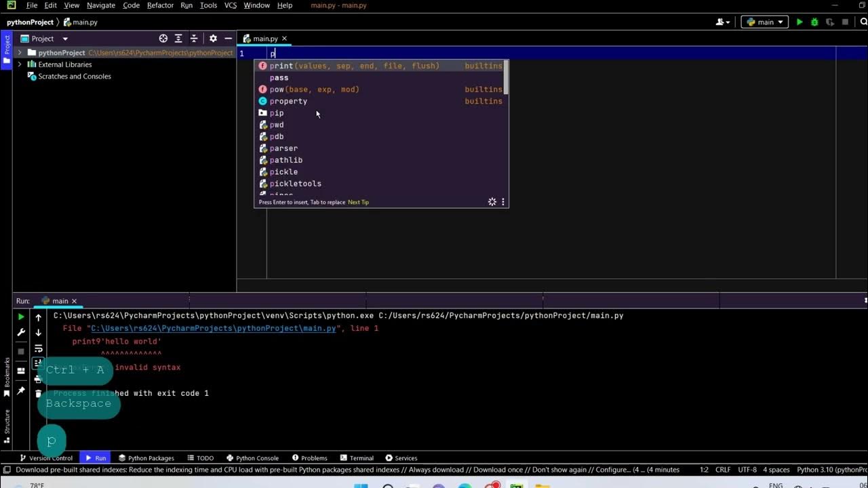Image resolution: width=868 pixels, height=488 pixels.
Task: Select Scratches and Consoles in the Project tree
Action: click(75, 77)
